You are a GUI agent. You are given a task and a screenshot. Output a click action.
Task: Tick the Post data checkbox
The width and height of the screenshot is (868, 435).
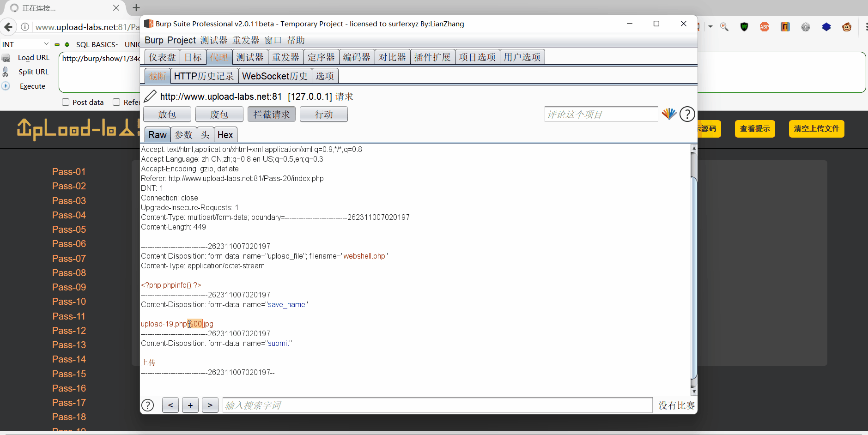coord(66,102)
